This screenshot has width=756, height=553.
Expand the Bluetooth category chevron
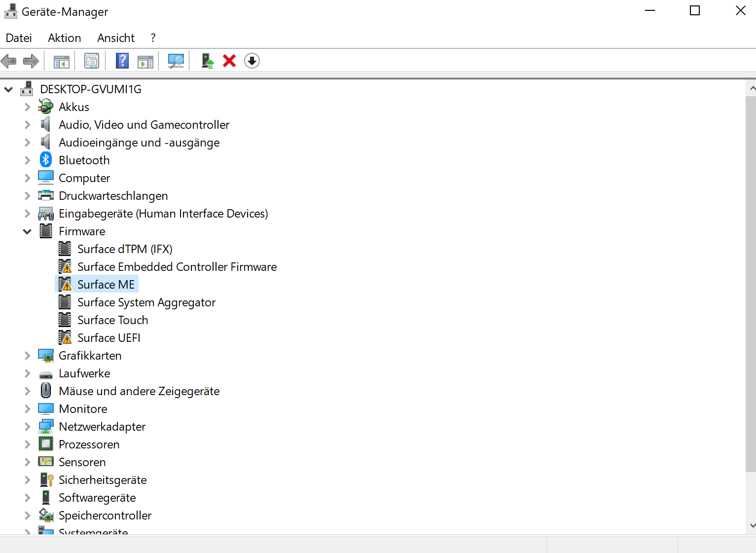(28, 160)
